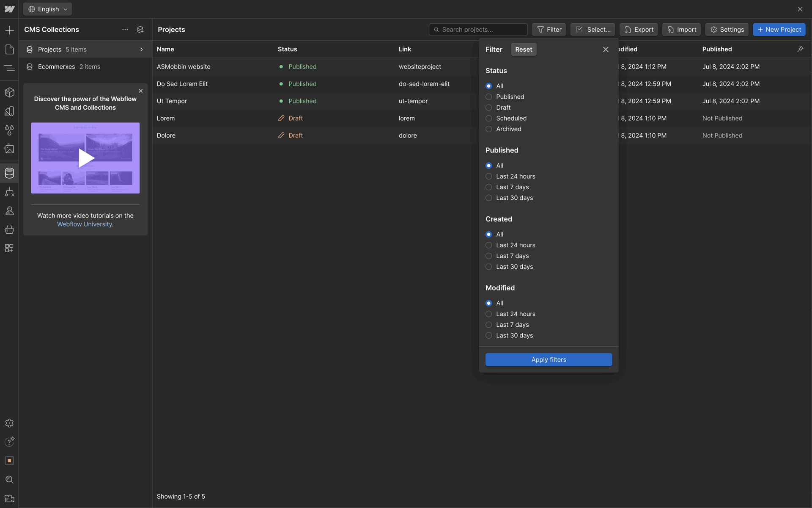Open the Apps grid icon
The height and width of the screenshot is (508, 812).
click(x=9, y=248)
